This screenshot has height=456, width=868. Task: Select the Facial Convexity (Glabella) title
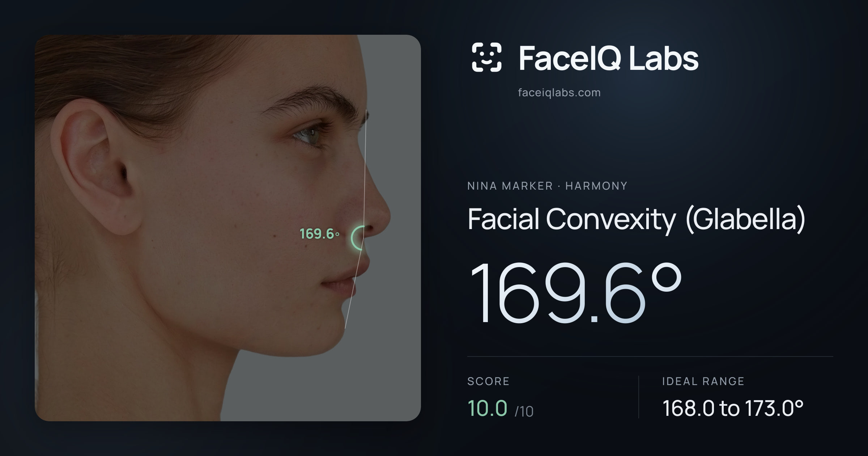[636, 219]
